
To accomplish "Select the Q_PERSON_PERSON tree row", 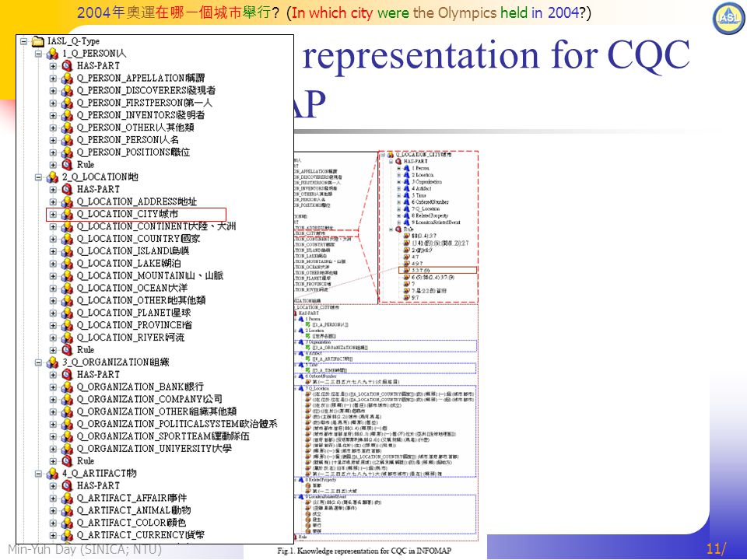I will coord(114,140).
